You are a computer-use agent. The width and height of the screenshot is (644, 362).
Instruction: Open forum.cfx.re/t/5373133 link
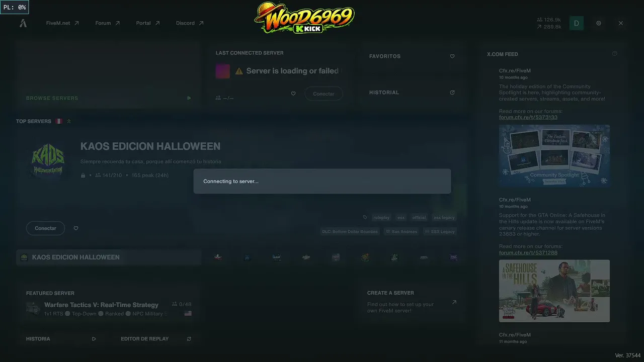click(528, 117)
